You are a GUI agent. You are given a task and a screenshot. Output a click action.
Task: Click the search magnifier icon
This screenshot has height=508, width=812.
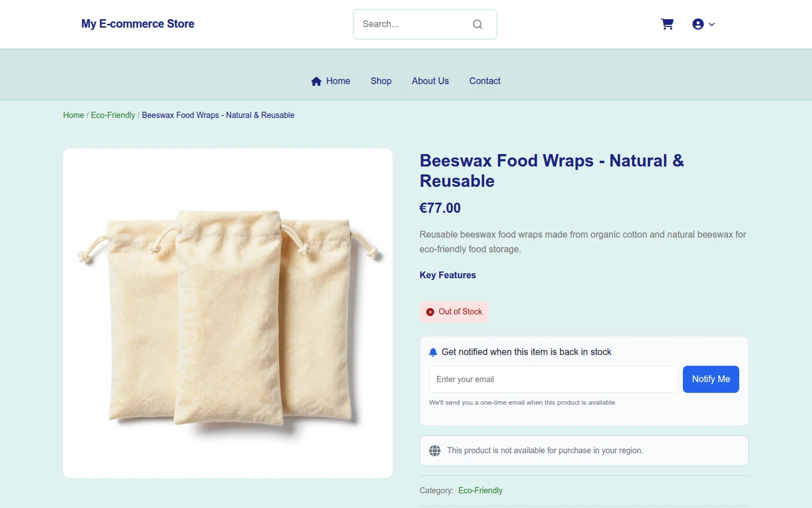tap(478, 24)
